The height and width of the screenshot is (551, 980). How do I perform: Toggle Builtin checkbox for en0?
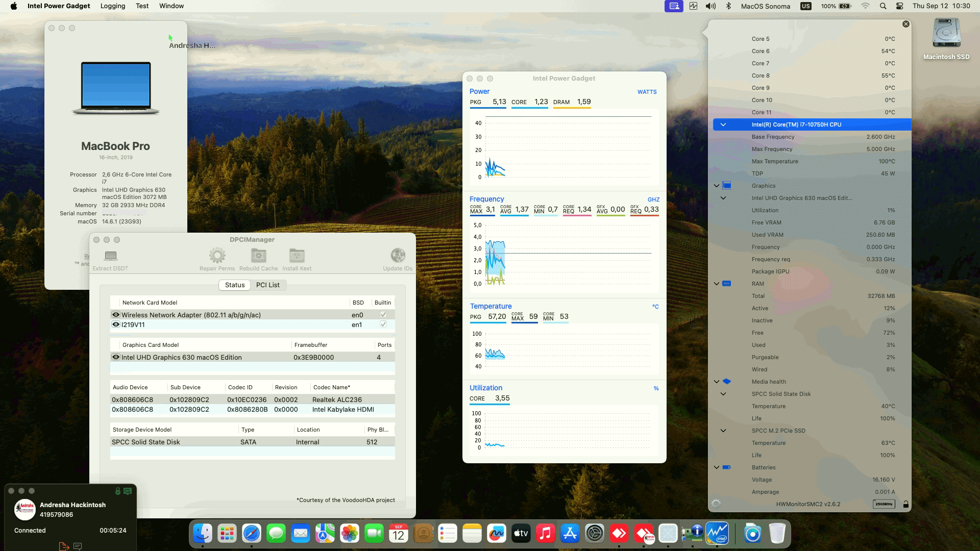coord(383,315)
